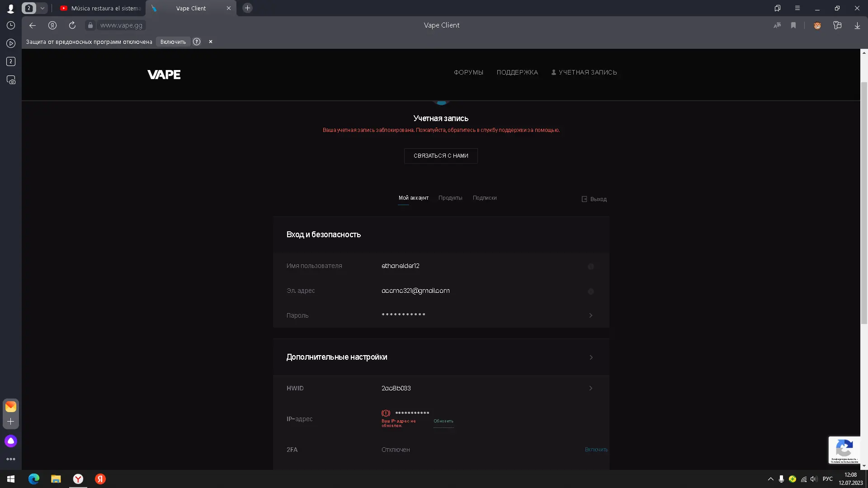Open the browser history clock icon in sidebar

[11, 25]
